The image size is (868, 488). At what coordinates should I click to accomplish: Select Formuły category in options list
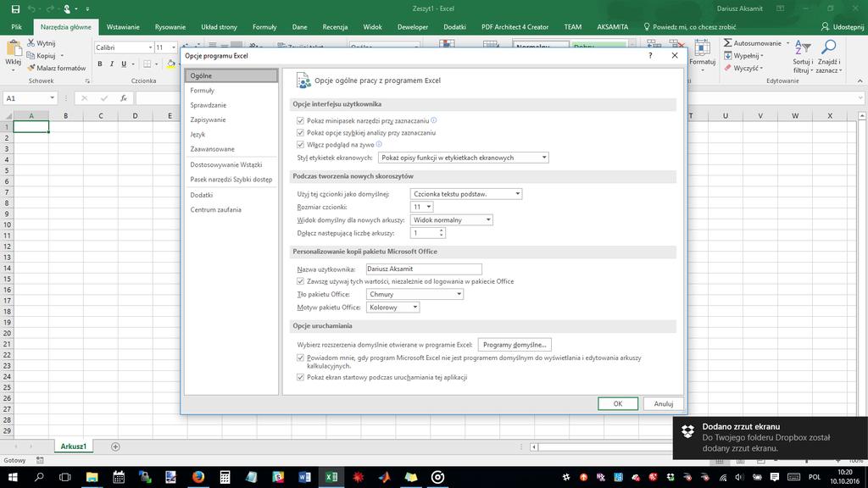pyautogui.click(x=231, y=90)
